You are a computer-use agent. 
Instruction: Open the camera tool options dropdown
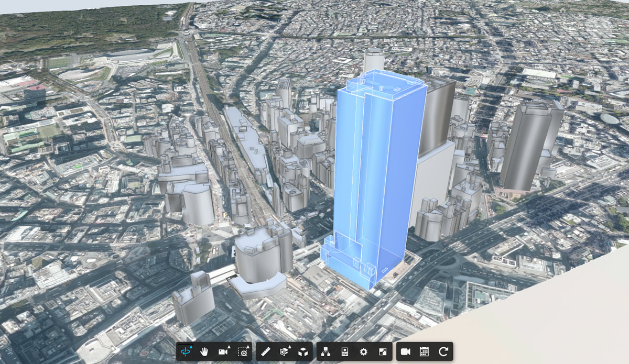(x=229, y=347)
